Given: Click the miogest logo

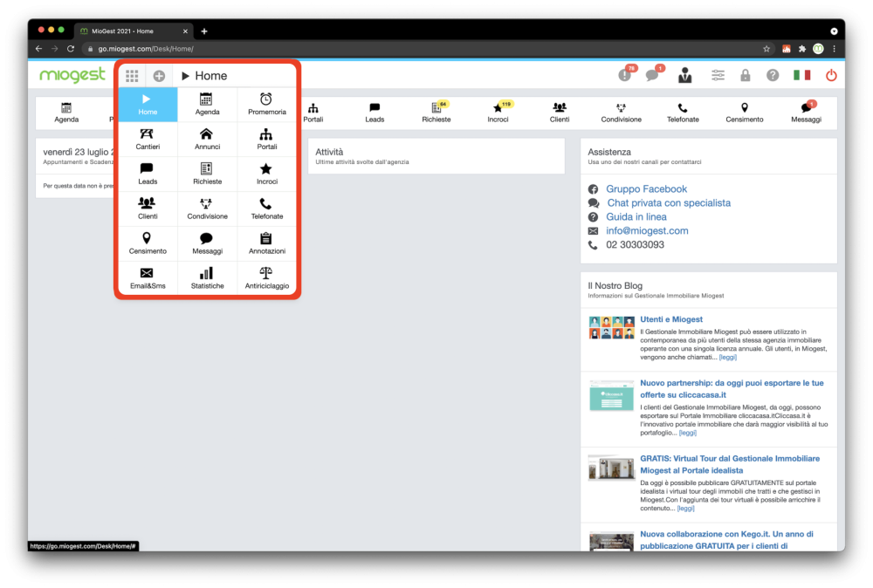Looking at the screenshot, I should [x=72, y=74].
